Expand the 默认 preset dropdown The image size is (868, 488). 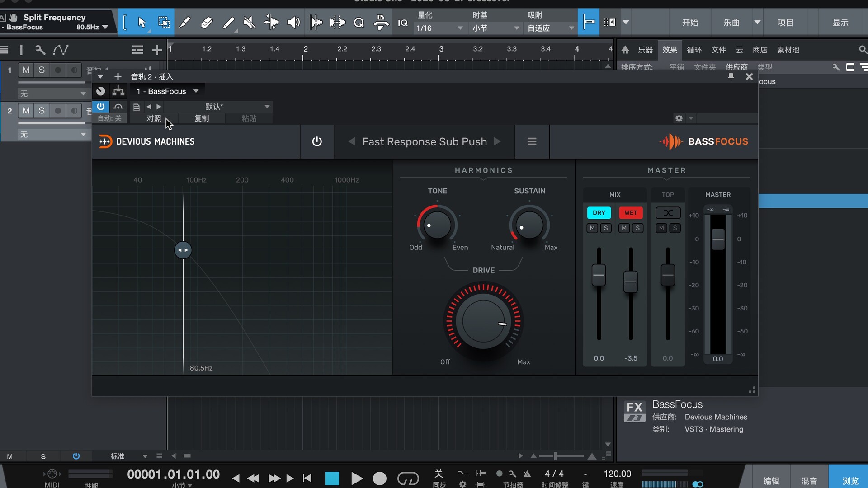pos(267,107)
